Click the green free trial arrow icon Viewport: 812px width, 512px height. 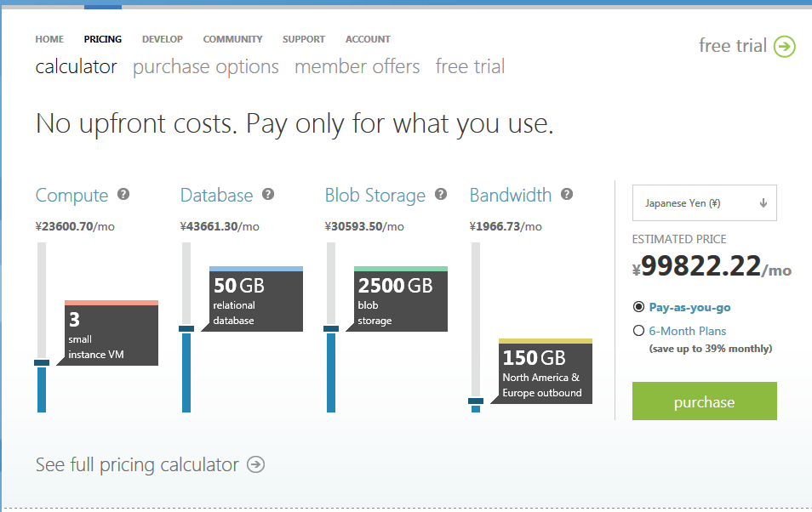785,46
